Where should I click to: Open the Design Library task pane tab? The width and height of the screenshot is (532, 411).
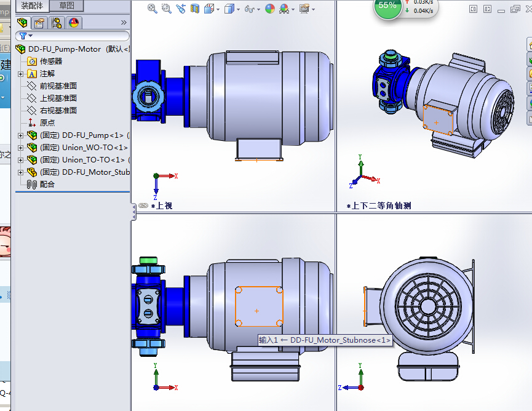530,60
